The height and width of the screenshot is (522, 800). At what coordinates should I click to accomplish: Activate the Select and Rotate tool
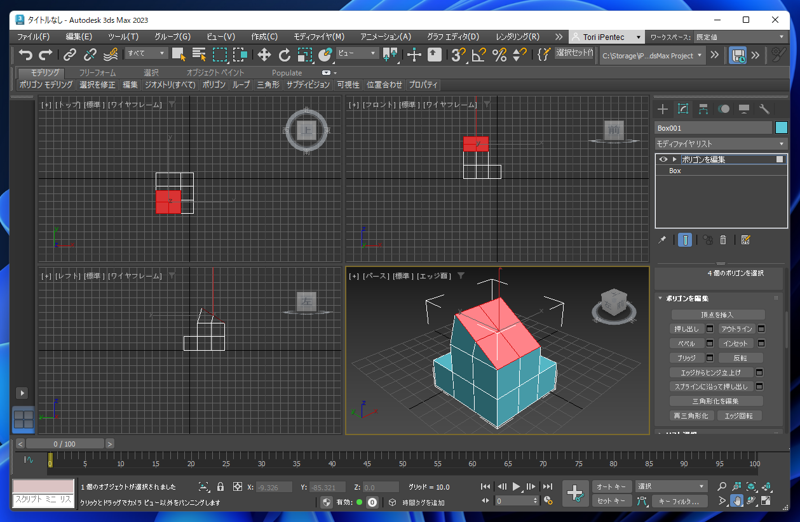[284, 54]
